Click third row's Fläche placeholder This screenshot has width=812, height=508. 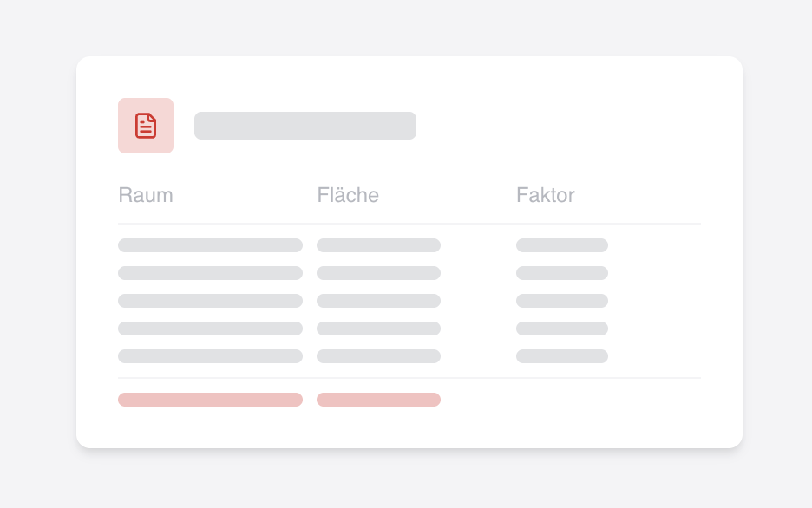coord(378,301)
